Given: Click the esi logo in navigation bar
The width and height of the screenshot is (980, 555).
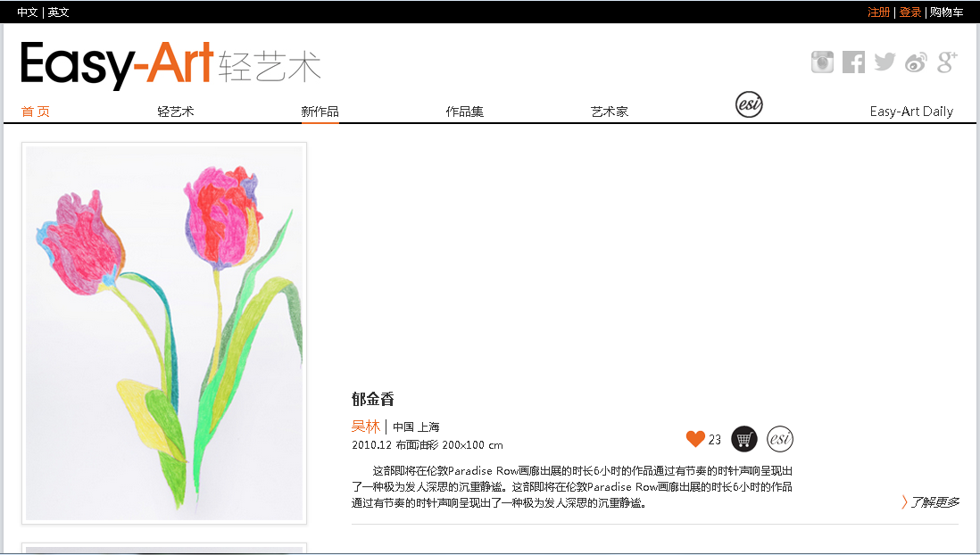Looking at the screenshot, I should (x=749, y=104).
